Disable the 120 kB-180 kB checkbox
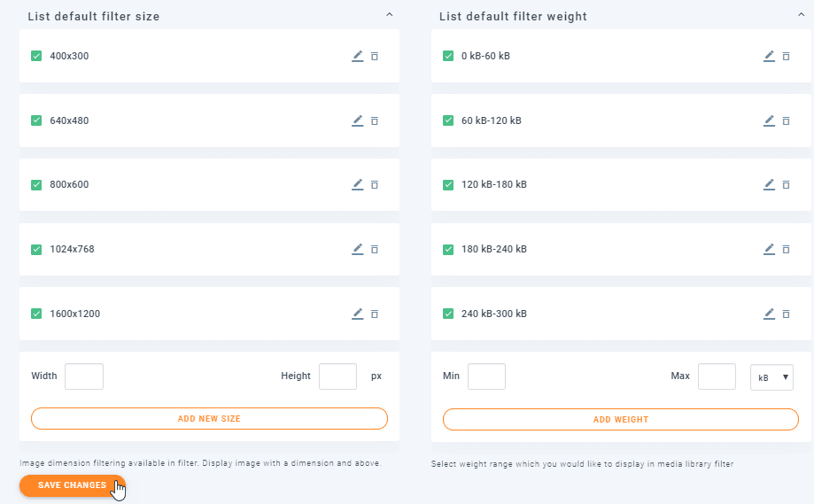 point(448,184)
